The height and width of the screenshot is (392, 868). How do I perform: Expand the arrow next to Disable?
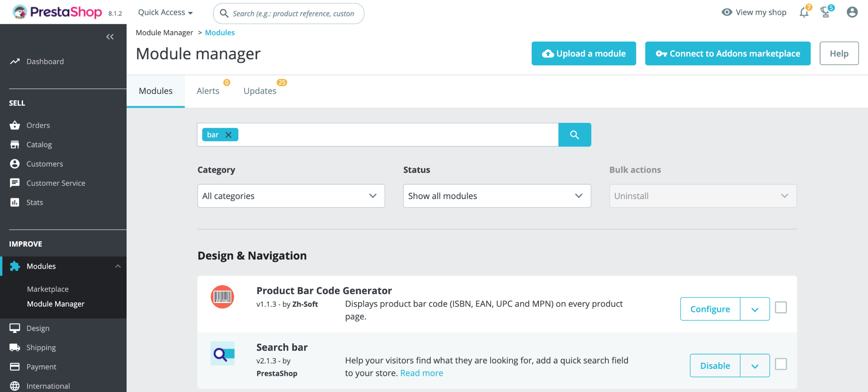pyautogui.click(x=755, y=366)
